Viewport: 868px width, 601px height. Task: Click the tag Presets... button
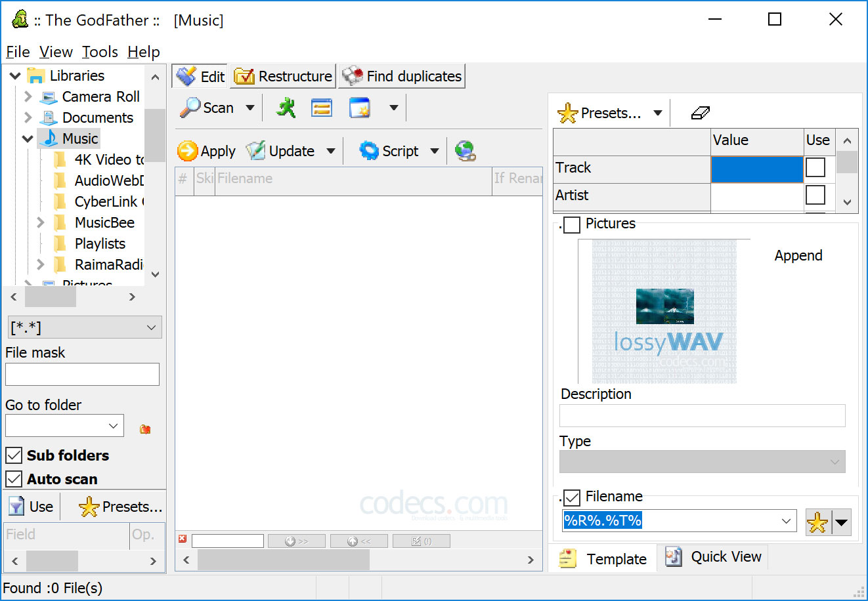(599, 113)
